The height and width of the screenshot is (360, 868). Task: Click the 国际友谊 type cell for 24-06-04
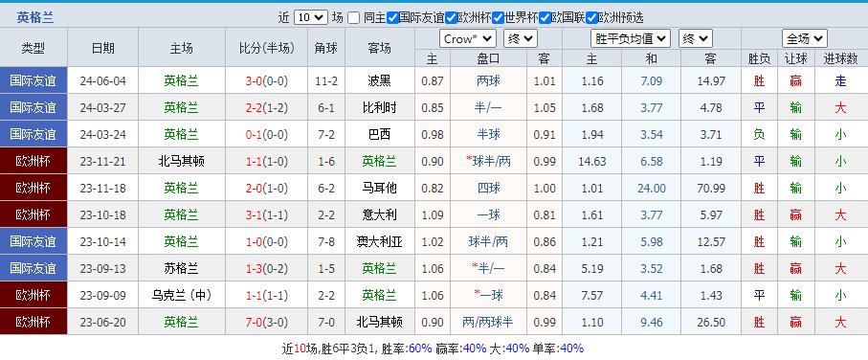click(x=33, y=80)
